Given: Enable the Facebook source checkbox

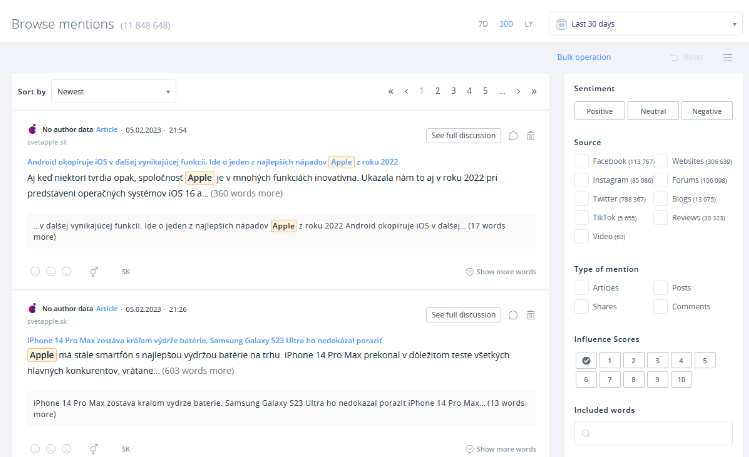Looking at the screenshot, I should [x=582, y=161].
